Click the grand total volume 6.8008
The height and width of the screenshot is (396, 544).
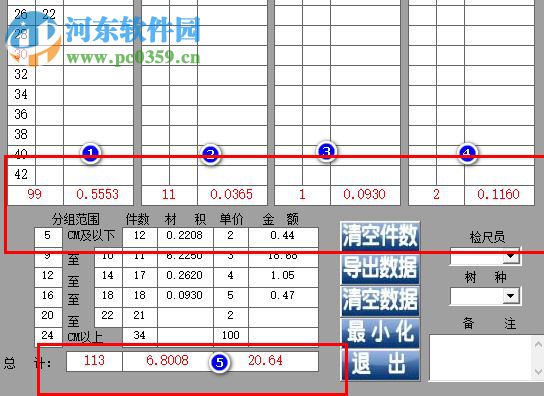[x=168, y=361]
